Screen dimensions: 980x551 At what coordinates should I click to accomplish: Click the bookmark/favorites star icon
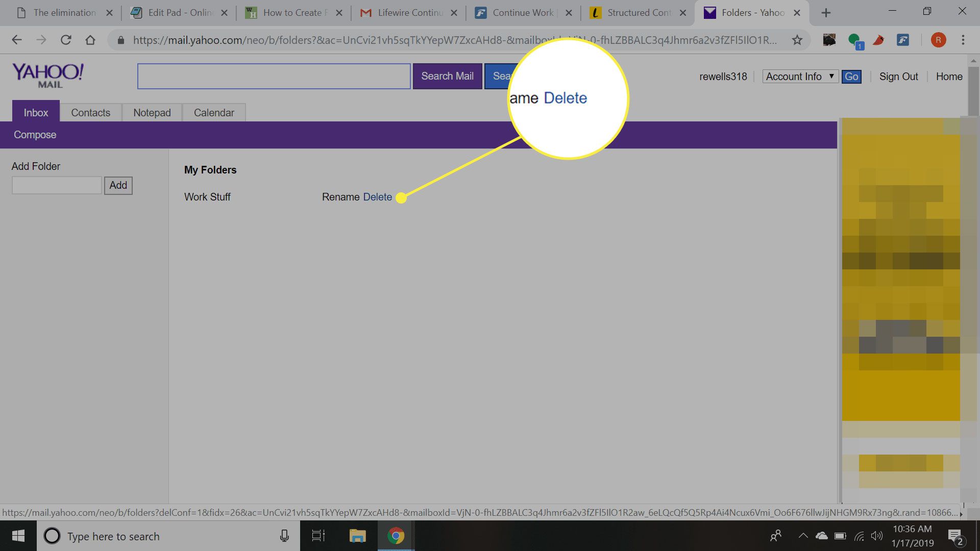[x=797, y=40]
